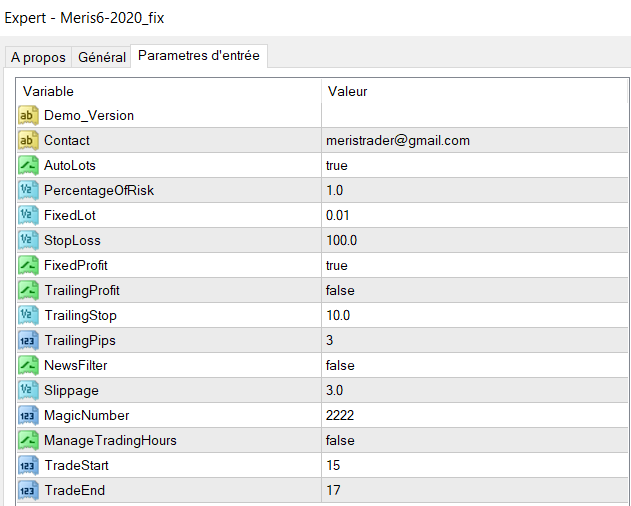Click the boolean icon beside AutoLots
The image size is (631, 506).
[x=28, y=166]
